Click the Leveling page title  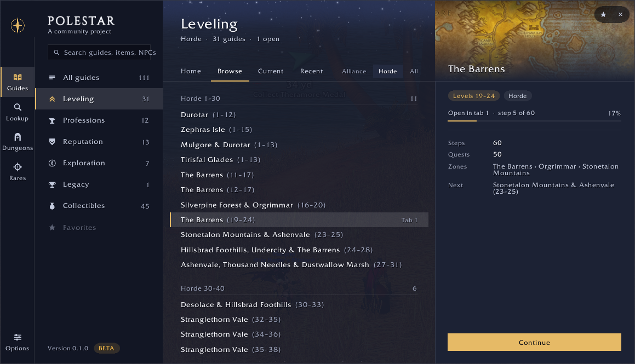pos(209,24)
